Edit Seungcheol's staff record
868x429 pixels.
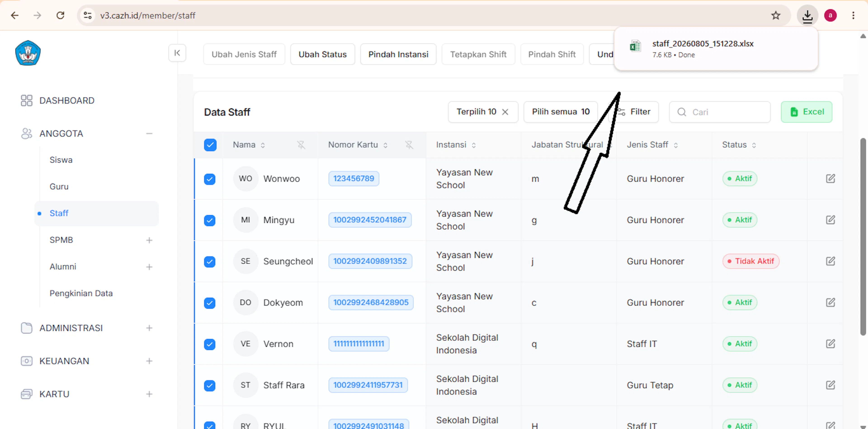[x=830, y=261]
